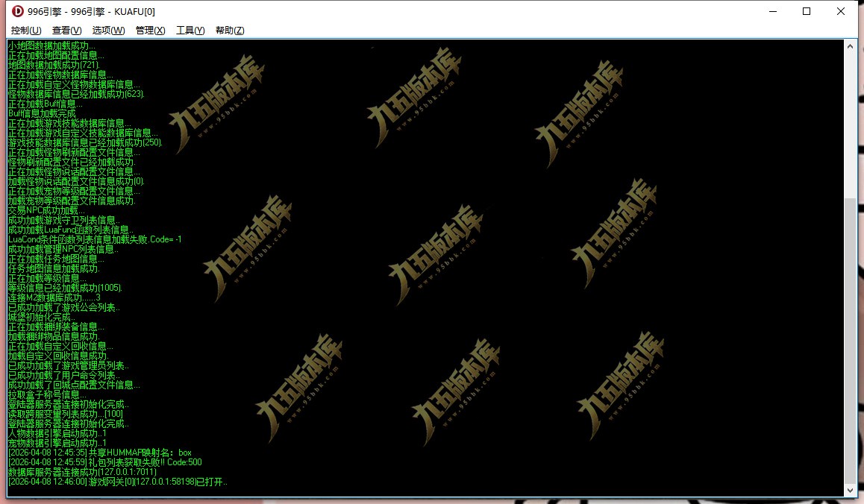Click log line 成功加载了回城点配置文件信息
The width and height of the screenshot is (864, 504).
pyautogui.click(x=74, y=385)
